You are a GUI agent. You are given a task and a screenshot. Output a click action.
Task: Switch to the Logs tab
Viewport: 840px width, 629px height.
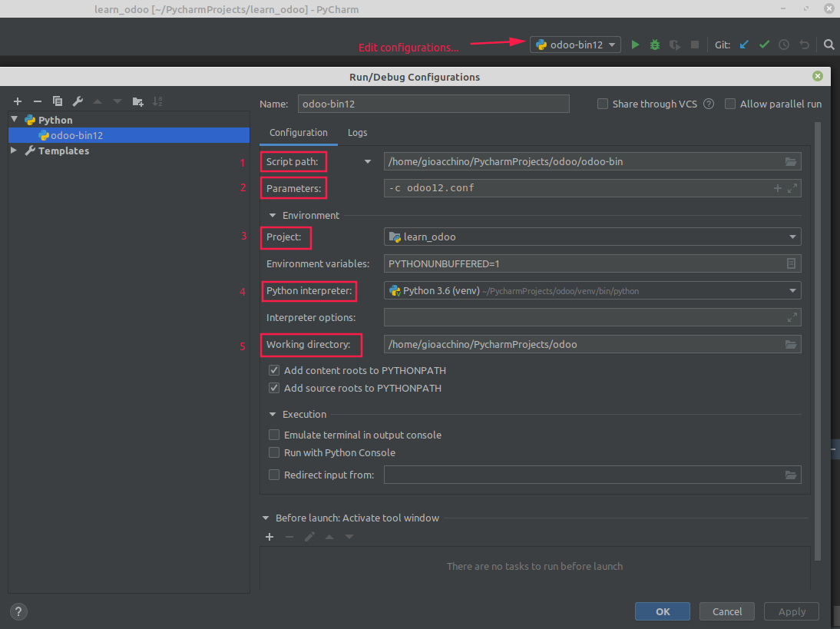357,132
